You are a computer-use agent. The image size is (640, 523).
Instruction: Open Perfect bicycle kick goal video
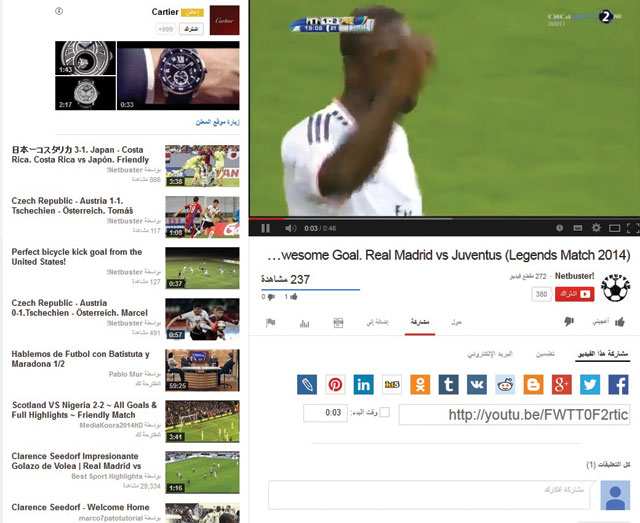click(x=77, y=257)
